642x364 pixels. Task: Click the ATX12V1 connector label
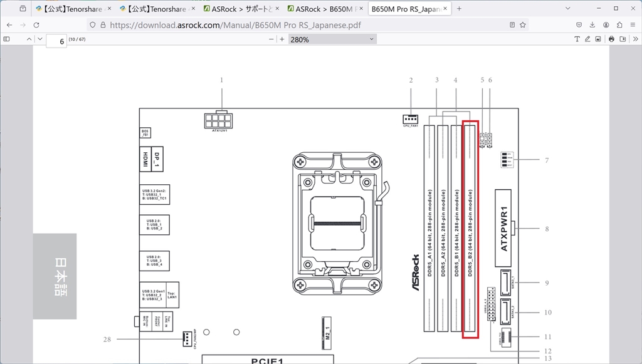click(219, 130)
